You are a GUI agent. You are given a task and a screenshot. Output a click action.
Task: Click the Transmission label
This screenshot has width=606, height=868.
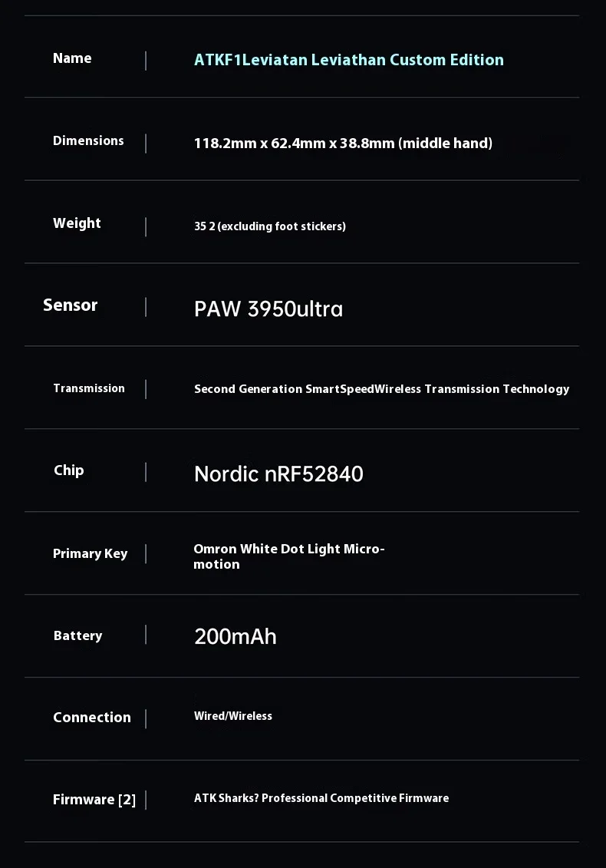(89, 388)
